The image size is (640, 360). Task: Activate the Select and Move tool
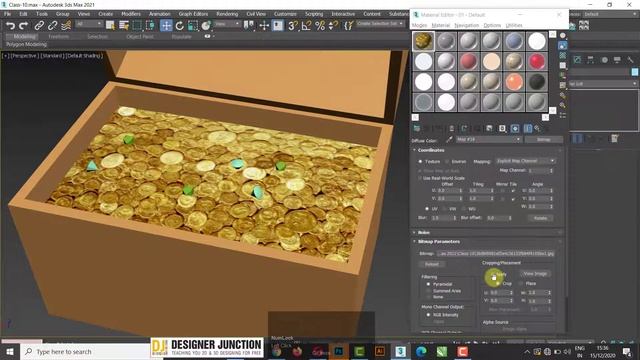click(x=166, y=26)
